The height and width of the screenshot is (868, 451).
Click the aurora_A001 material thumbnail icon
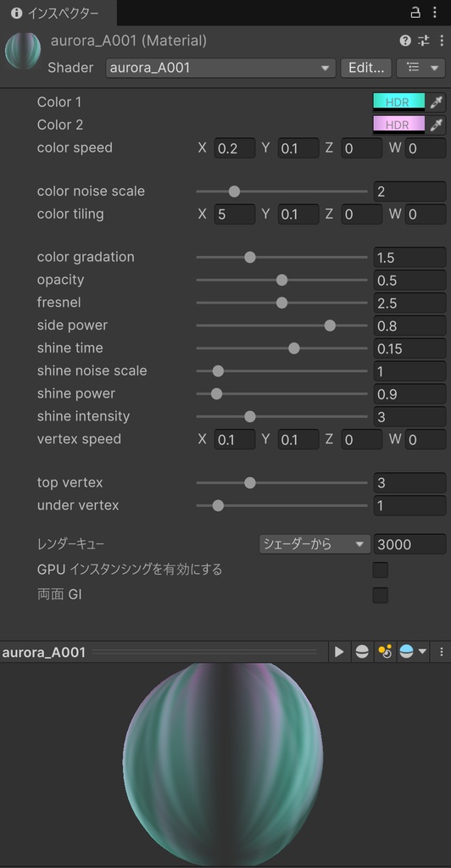pyautogui.click(x=23, y=51)
